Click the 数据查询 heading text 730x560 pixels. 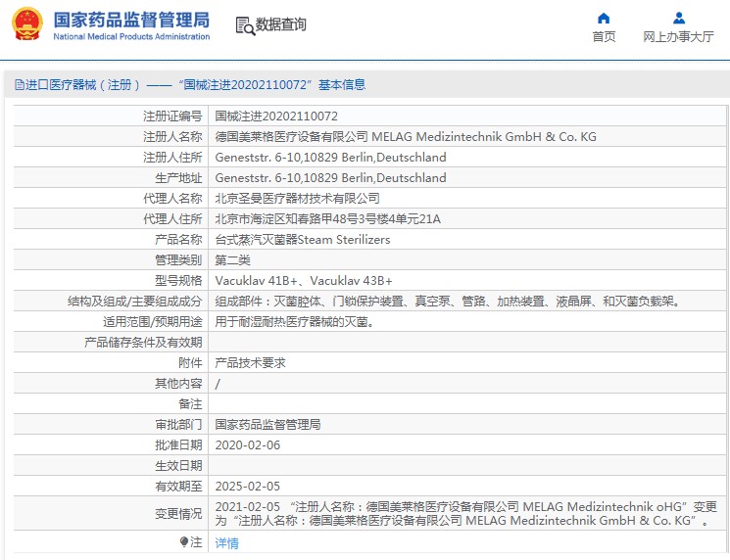(x=281, y=24)
